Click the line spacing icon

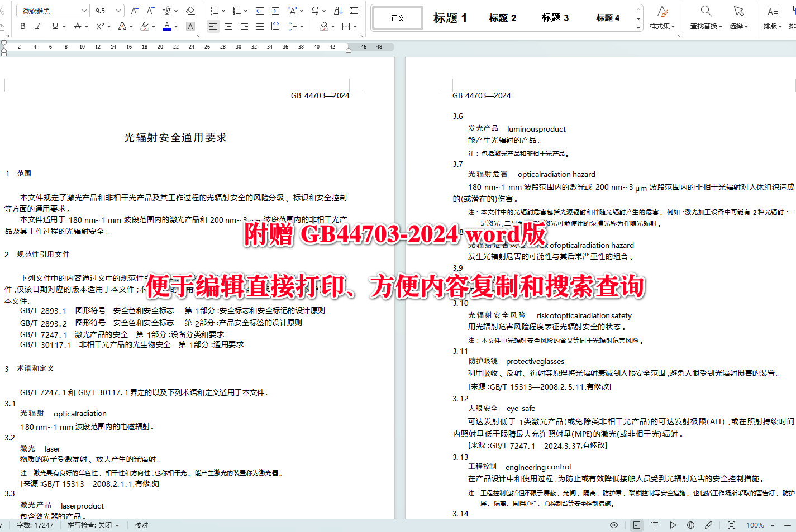point(292,26)
